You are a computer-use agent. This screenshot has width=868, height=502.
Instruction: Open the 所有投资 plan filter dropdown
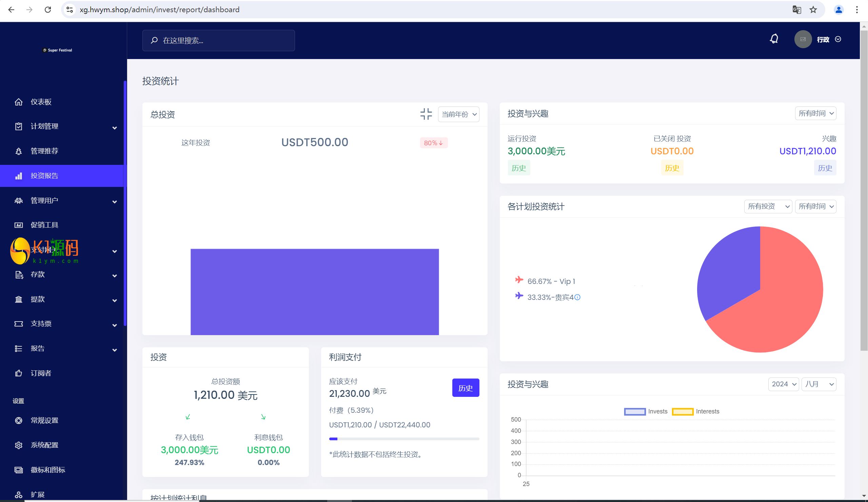[768, 206]
